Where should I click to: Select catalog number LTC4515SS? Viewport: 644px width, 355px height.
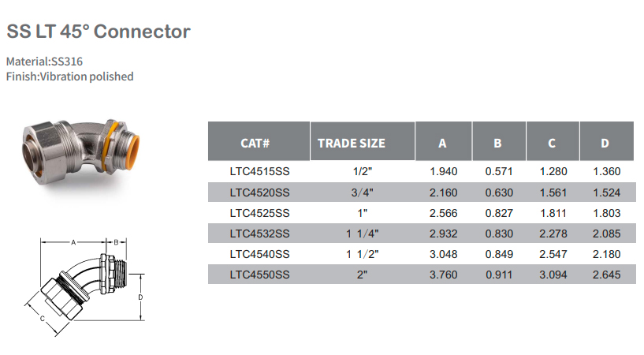[259, 171]
